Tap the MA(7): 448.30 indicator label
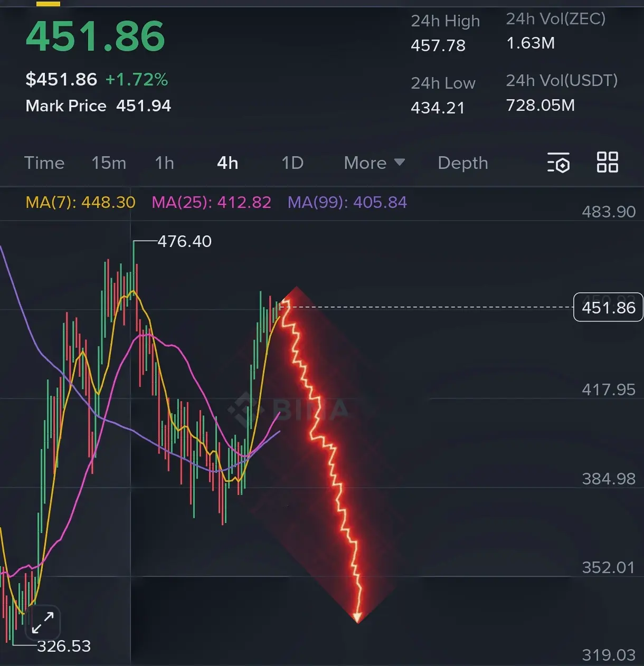The width and height of the screenshot is (644, 666). [x=81, y=202]
